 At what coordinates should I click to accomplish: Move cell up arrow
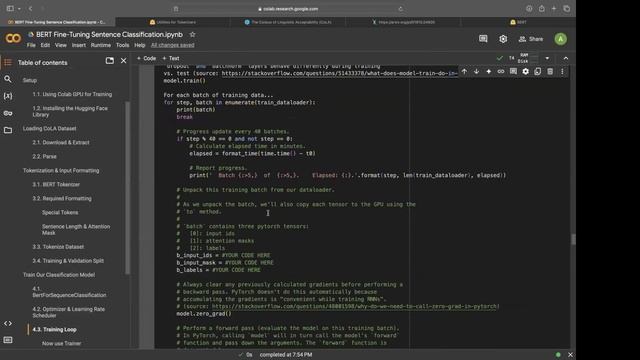[464, 71]
